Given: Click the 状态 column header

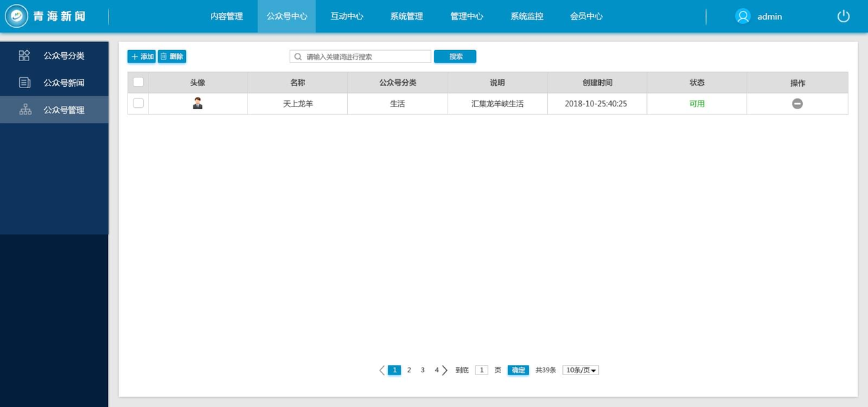Looking at the screenshot, I should pyautogui.click(x=697, y=83).
